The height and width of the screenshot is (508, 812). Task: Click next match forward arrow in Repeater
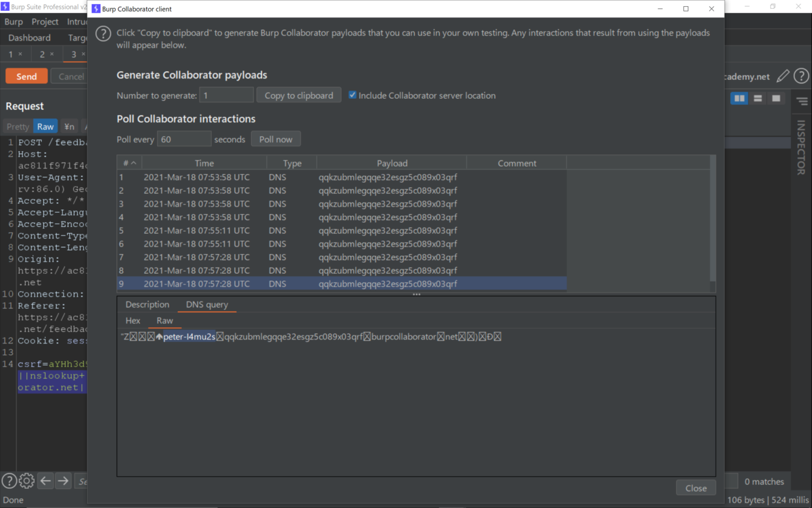[63, 481]
